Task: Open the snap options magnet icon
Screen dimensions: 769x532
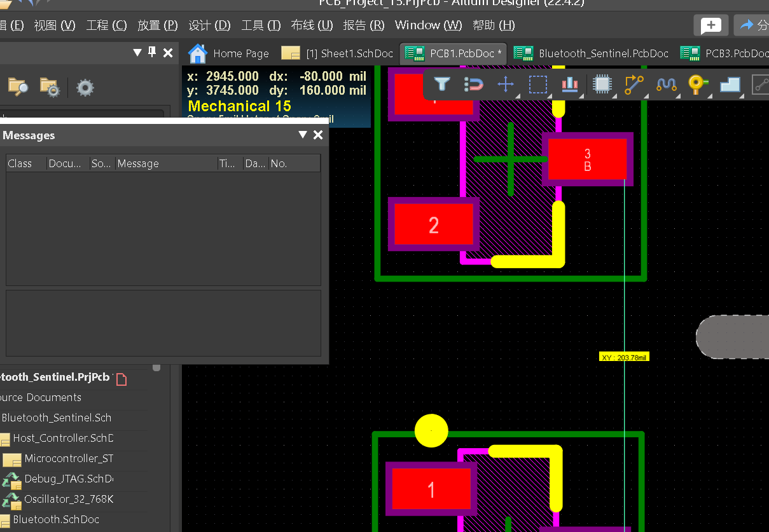Action: click(x=474, y=84)
